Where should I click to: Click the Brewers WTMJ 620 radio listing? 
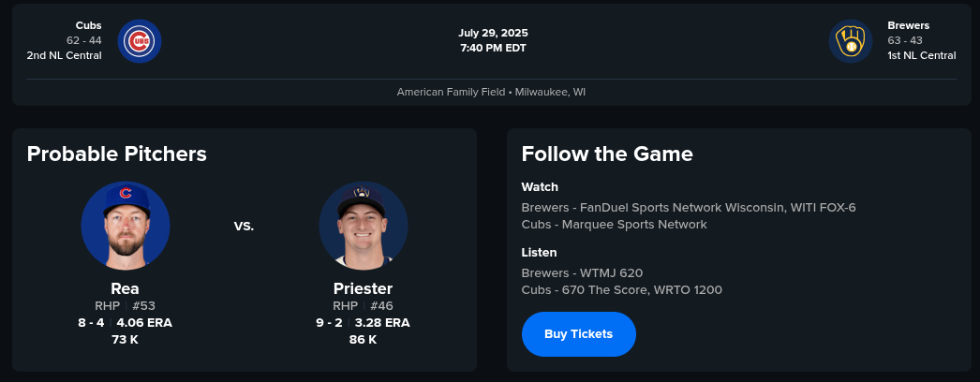pos(582,272)
